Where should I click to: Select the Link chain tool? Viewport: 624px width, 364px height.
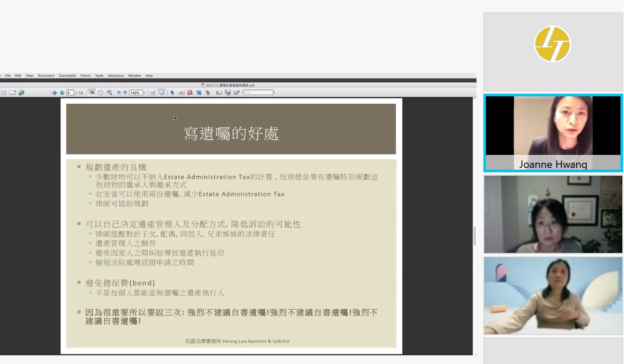(207, 92)
